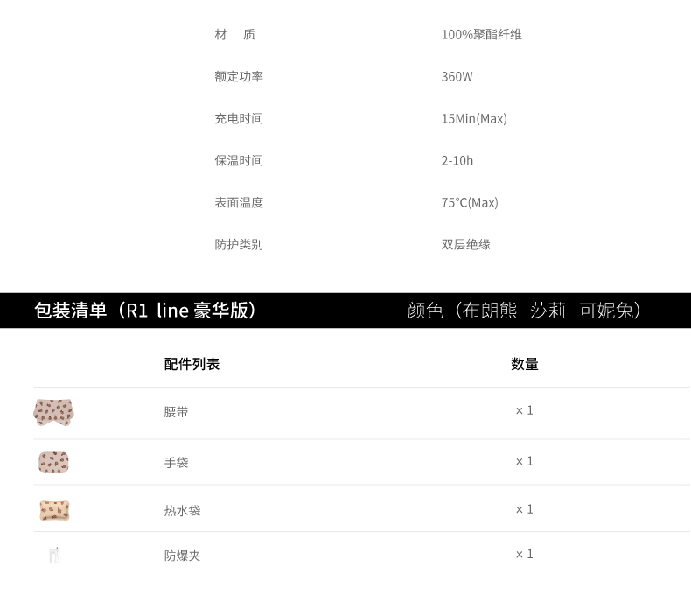Select the 腰带 accessory name
The height and width of the screenshot is (616, 691).
[x=176, y=412]
